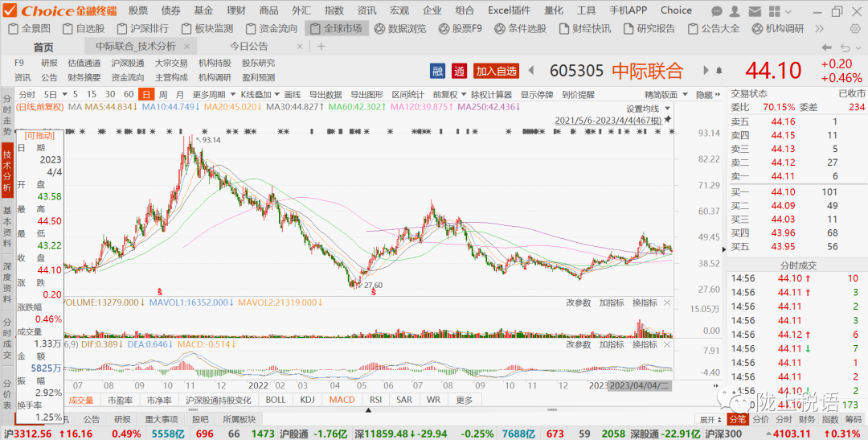Expand the 5日 dropdown arrow

[65, 95]
